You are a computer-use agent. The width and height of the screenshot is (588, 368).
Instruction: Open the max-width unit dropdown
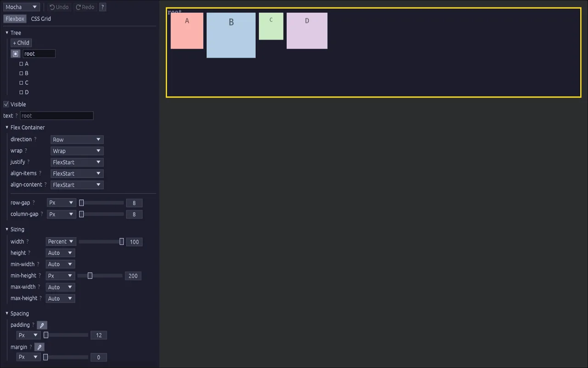(61, 287)
